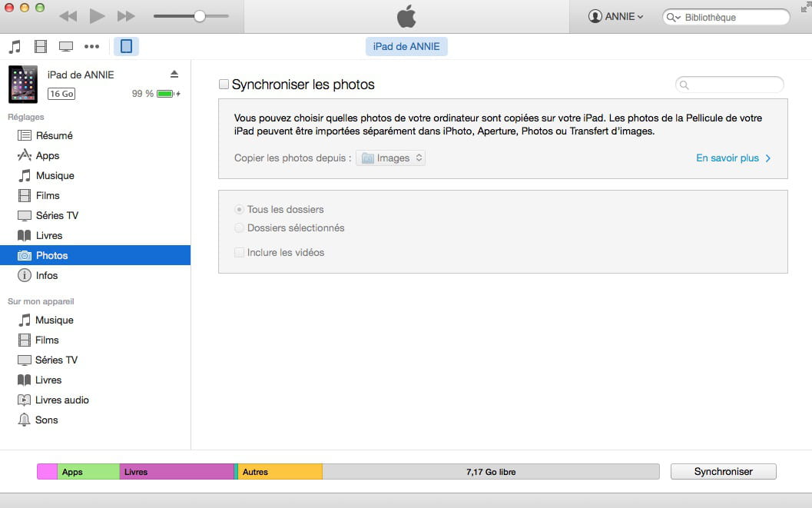
Task: Open Livres under Réglages
Action: 95,236
